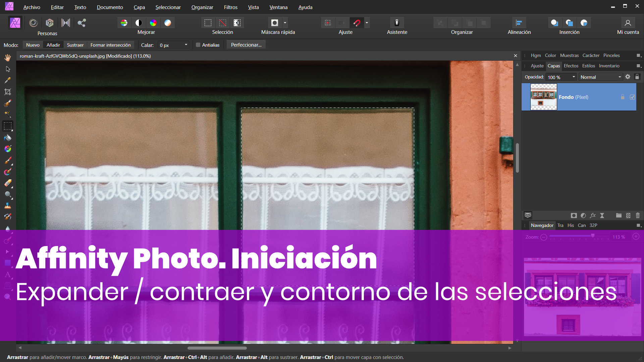The width and height of the screenshot is (644, 362).
Task: Open layer effects fx icon
Action: [x=593, y=216]
